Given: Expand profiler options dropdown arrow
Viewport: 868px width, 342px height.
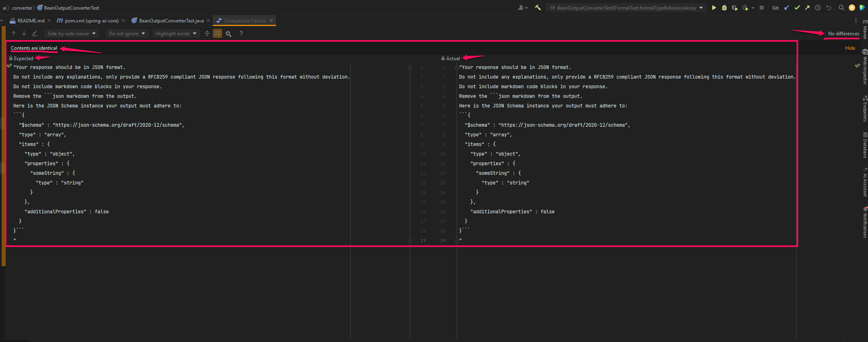Looking at the screenshot, I should (753, 8).
